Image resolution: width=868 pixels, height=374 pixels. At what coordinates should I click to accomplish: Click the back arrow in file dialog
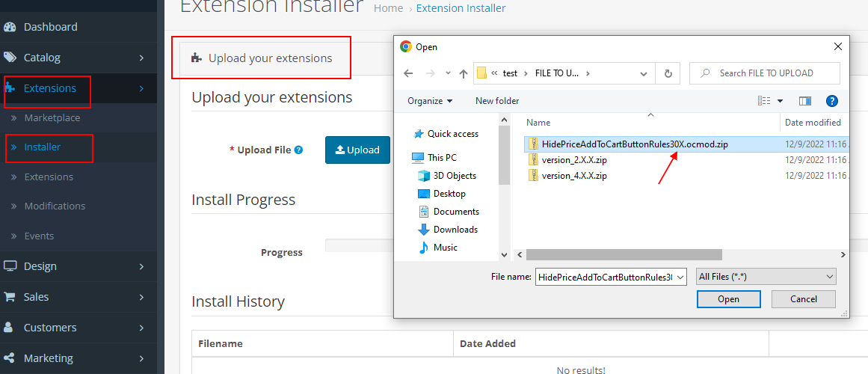[408, 73]
